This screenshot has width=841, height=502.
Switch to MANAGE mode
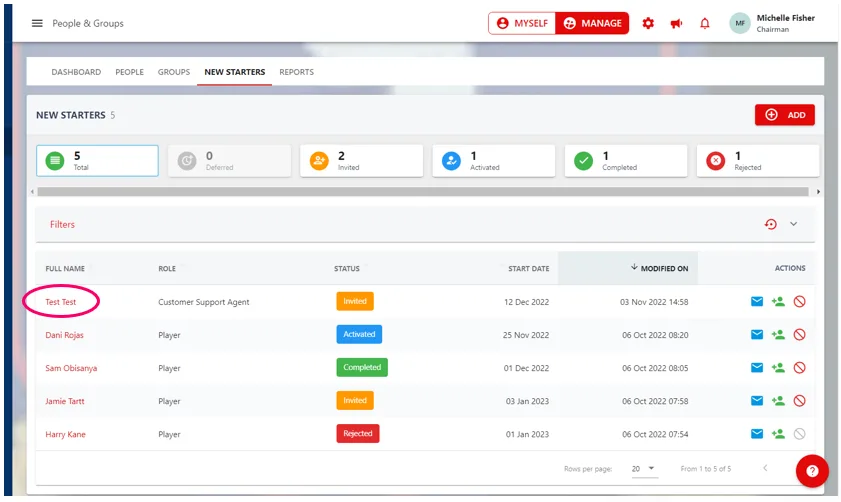tap(592, 23)
